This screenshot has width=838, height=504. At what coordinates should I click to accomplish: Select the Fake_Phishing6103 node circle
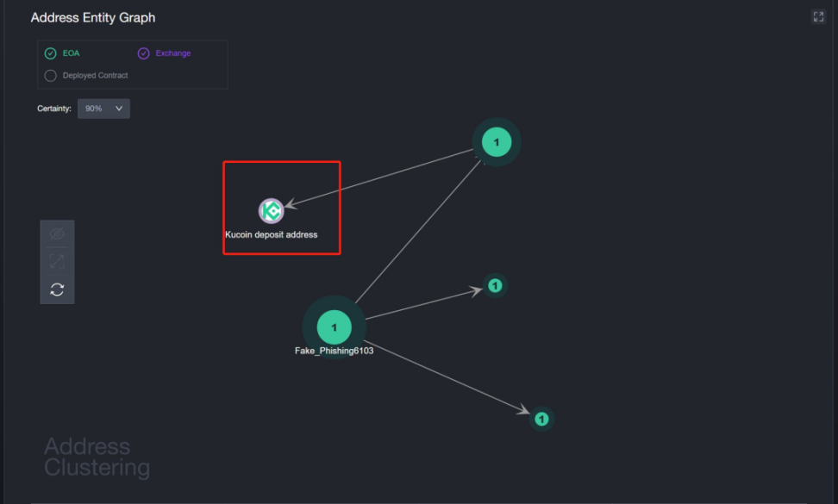pyautogui.click(x=334, y=327)
